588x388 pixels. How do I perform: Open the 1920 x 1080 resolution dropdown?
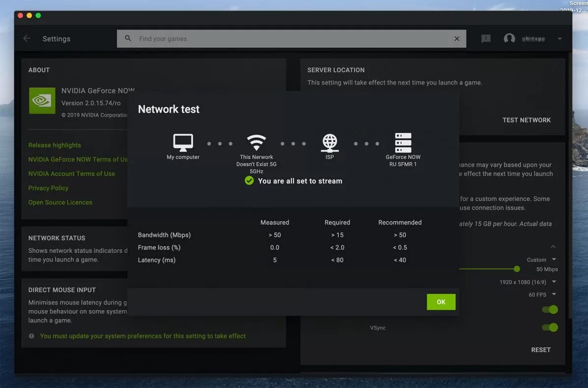(x=528, y=282)
